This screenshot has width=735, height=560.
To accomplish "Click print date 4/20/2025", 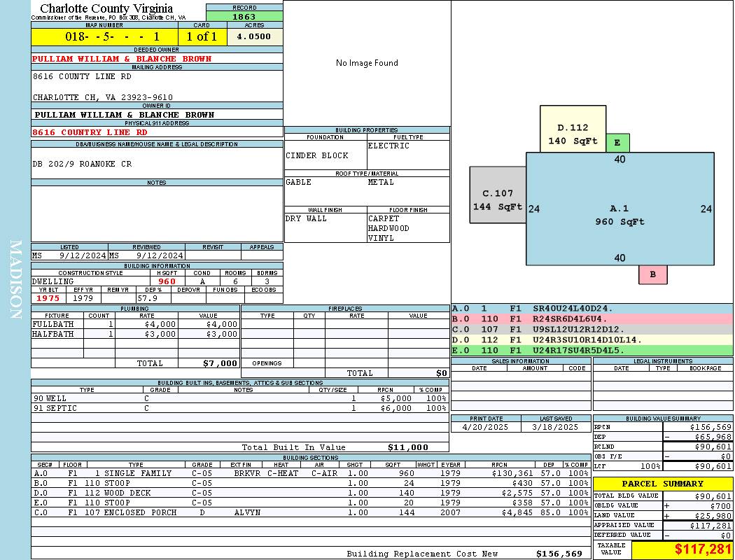I will 485,427.
